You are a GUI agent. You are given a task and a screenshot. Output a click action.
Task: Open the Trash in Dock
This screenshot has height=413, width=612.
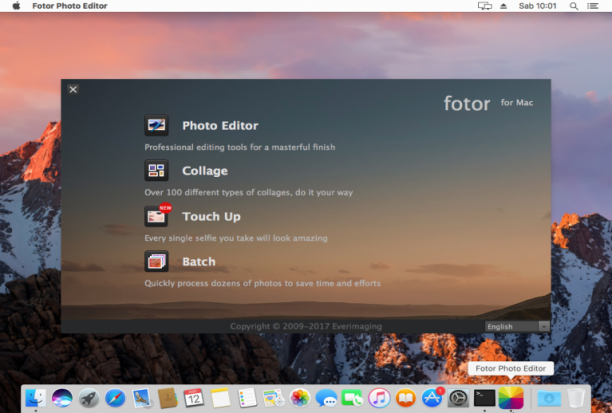(576, 398)
